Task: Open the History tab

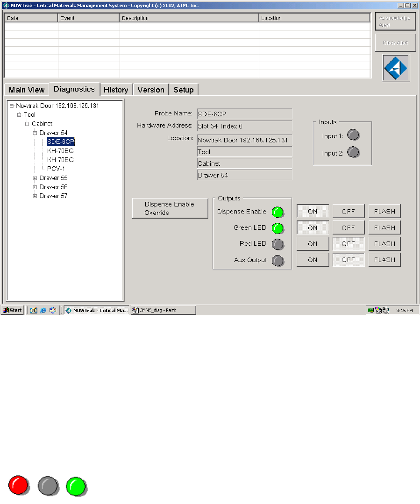Action: [x=116, y=90]
